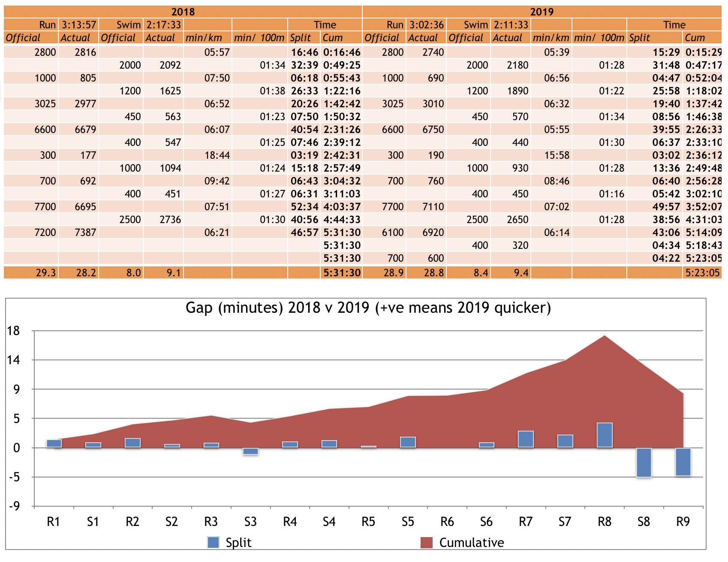This screenshot has width=728, height=562.
Task: Click the 29.3 total in the summary row
Action: (46, 273)
